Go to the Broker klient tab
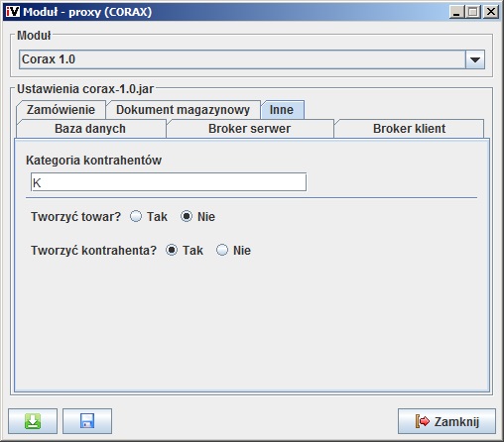This screenshot has height=442, width=504. coord(409,129)
